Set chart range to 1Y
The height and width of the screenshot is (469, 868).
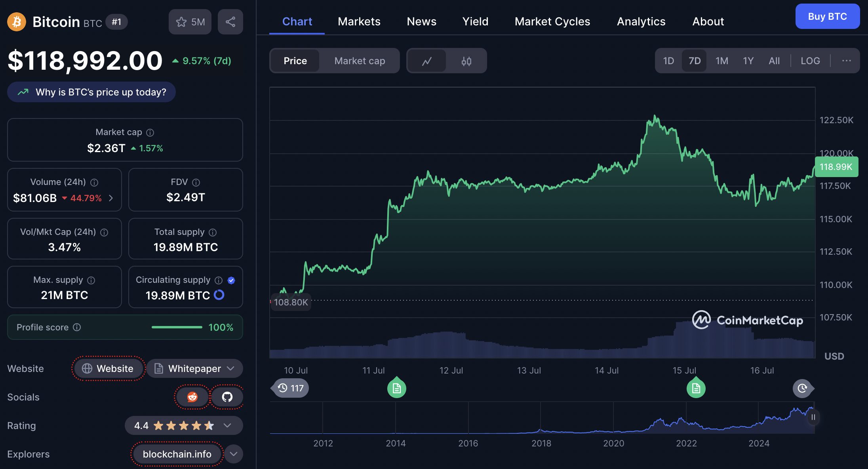click(x=748, y=61)
